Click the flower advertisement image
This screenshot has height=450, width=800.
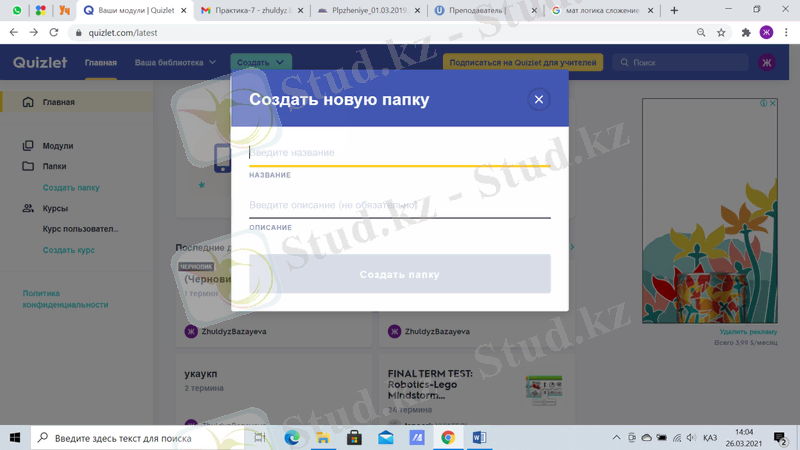[710, 211]
